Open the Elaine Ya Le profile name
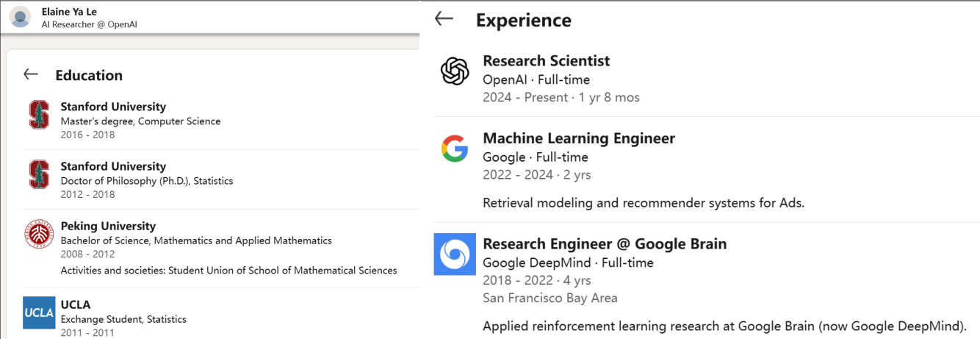 pyautogui.click(x=69, y=12)
